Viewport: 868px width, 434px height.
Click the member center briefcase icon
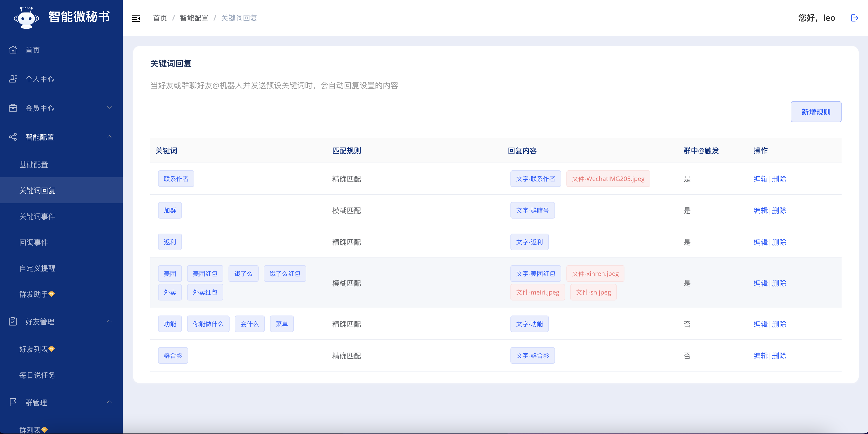(x=13, y=108)
